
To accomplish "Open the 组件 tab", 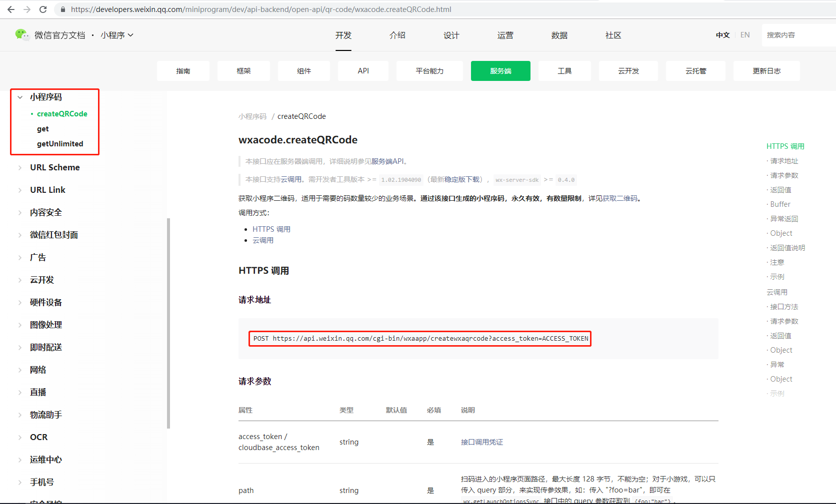I will [304, 71].
